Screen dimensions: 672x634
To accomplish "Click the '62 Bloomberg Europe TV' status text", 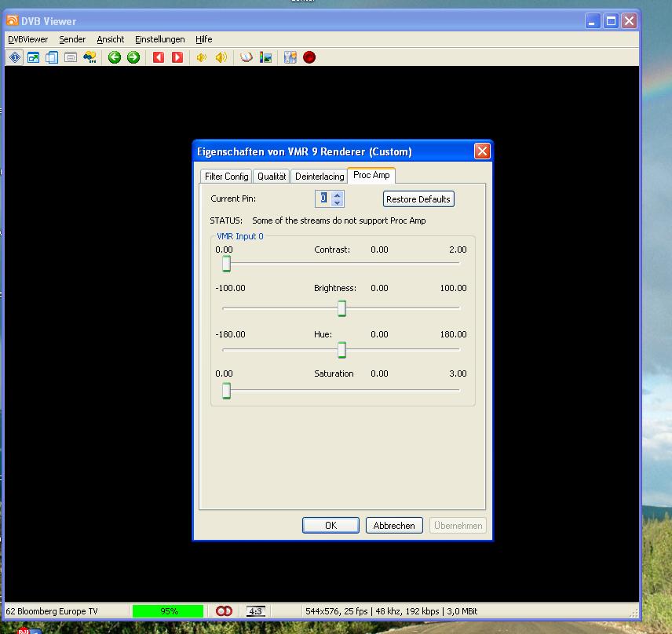I will click(52, 611).
